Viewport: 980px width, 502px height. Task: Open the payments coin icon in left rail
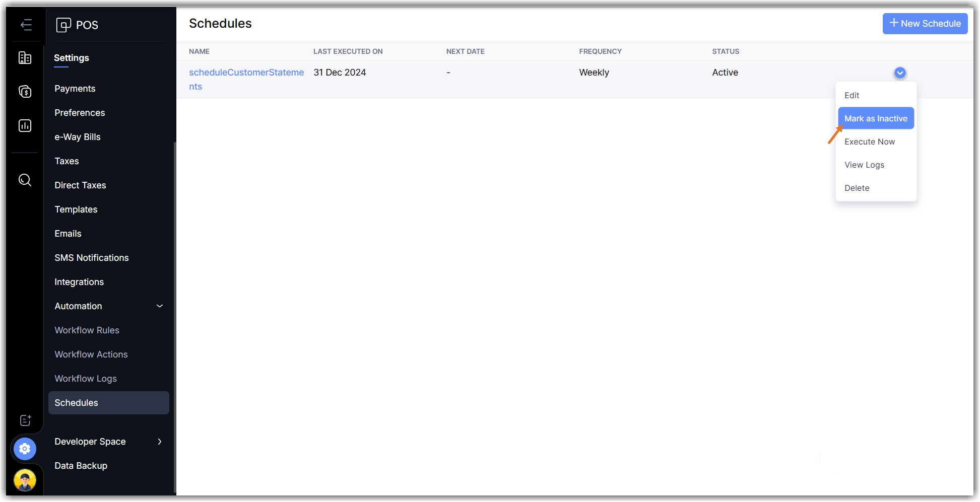pyautogui.click(x=25, y=92)
